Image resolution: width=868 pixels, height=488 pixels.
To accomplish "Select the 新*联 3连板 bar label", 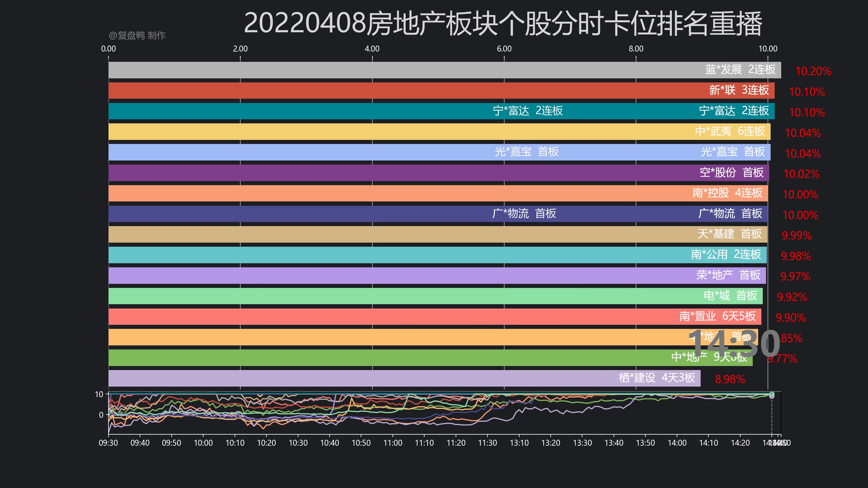I will click(739, 90).
